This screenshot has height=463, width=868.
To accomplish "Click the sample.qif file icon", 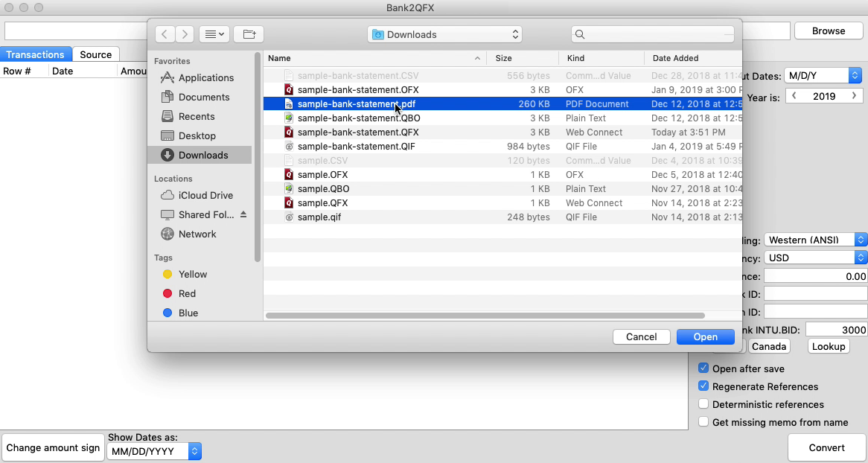I will tap(288, 217).
